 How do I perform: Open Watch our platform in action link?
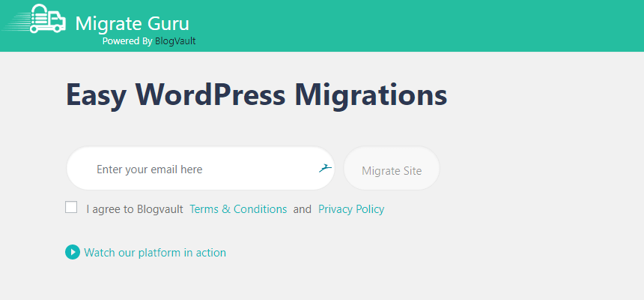pyautogui.click(x=155, y=252)
